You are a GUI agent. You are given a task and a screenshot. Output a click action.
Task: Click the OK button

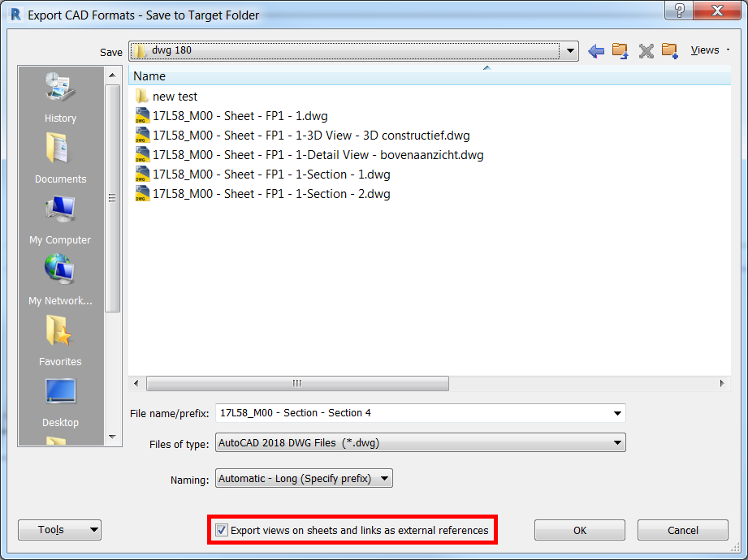(580, 530)
